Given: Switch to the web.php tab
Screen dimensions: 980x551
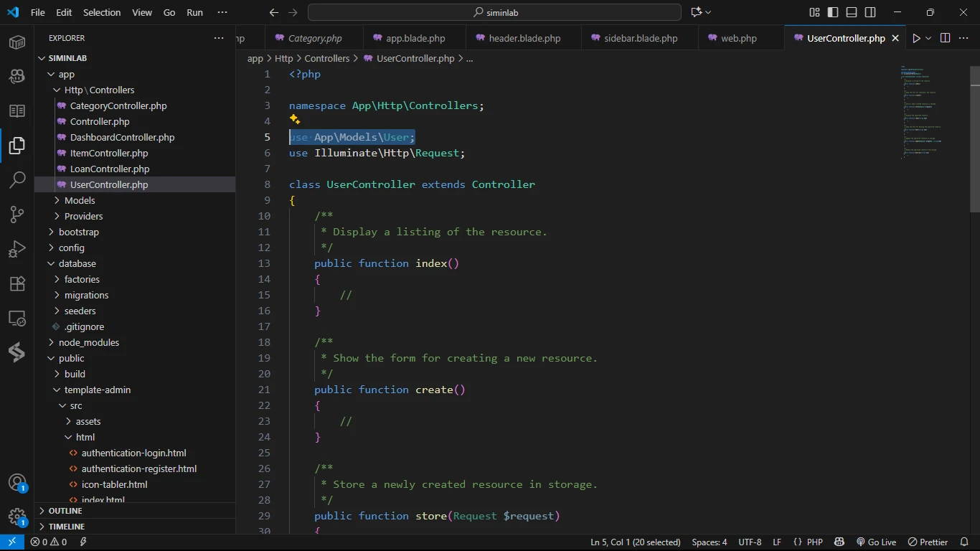Looking at the screenshot, I should (x=739, y=38).
